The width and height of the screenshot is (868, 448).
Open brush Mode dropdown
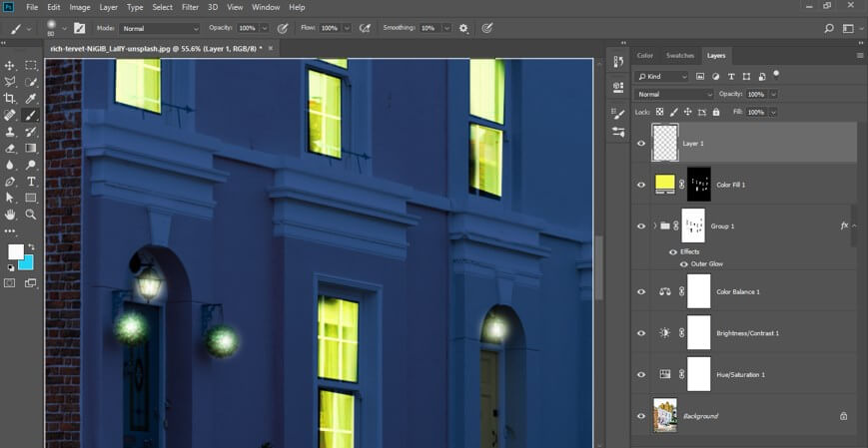click(x=160, y=28)
